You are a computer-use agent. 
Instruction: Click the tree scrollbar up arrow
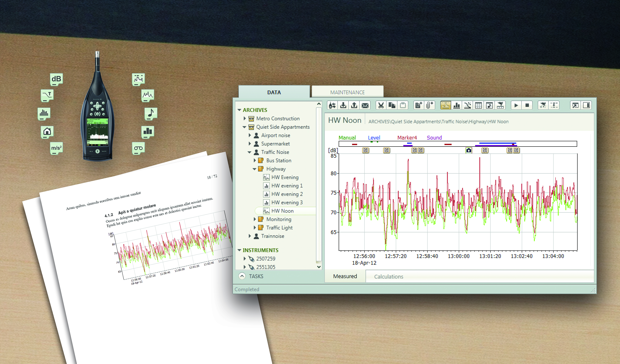coord(319,104)
